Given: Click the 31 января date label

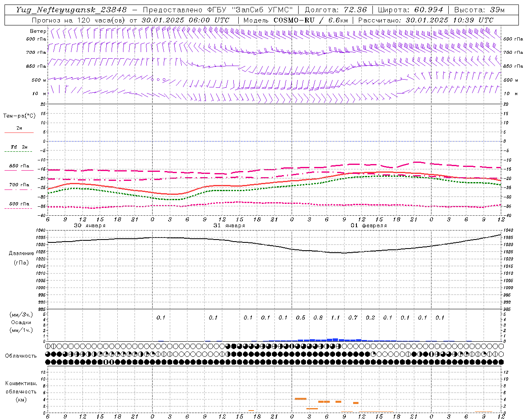Looking at the screenshot, I should 229,226.
